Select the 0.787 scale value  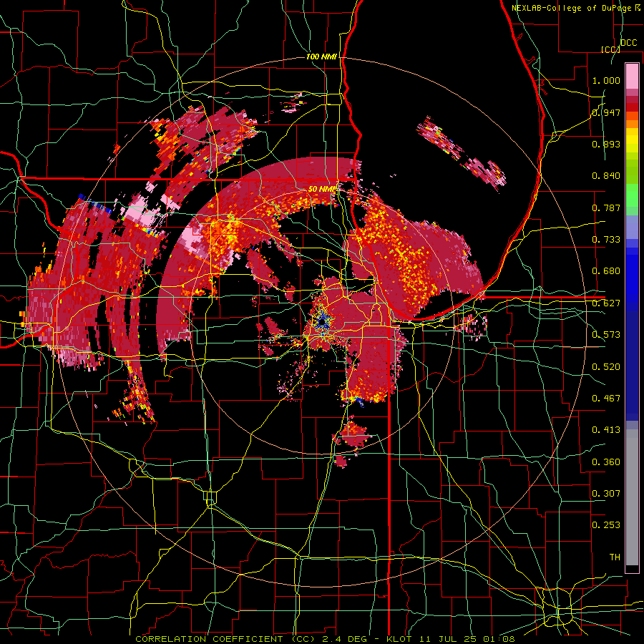point(606,208)
